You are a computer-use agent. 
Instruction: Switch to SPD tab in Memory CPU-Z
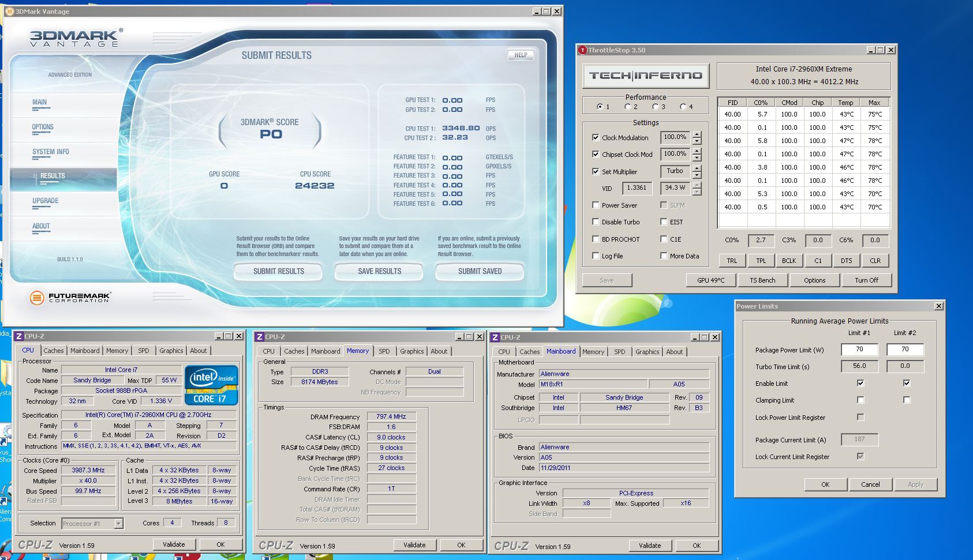384,351
